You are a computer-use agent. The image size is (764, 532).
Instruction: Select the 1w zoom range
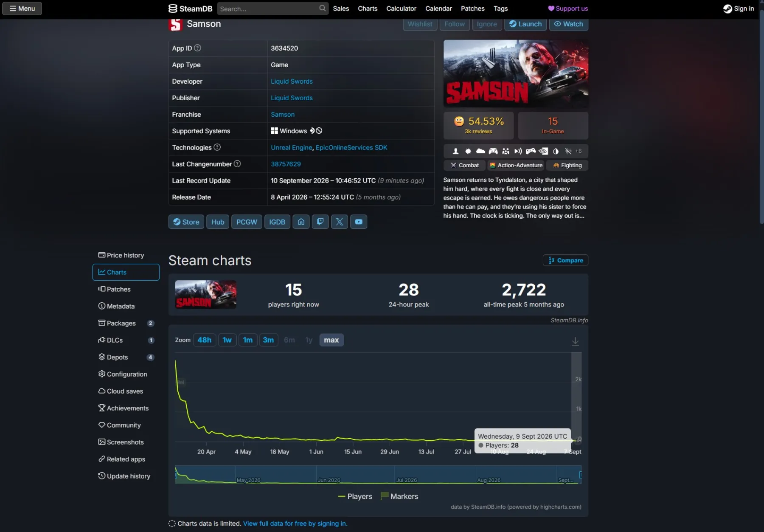coord(227,340)
